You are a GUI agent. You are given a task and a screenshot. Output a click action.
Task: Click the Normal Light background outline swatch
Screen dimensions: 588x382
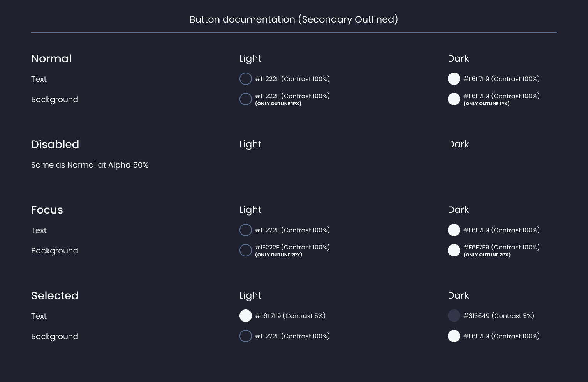pos(245,99)
